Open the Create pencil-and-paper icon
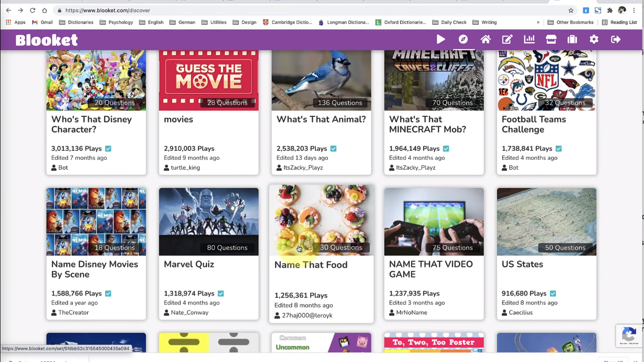This screenshot has height=362, width=644. click(x=507, y=40)
